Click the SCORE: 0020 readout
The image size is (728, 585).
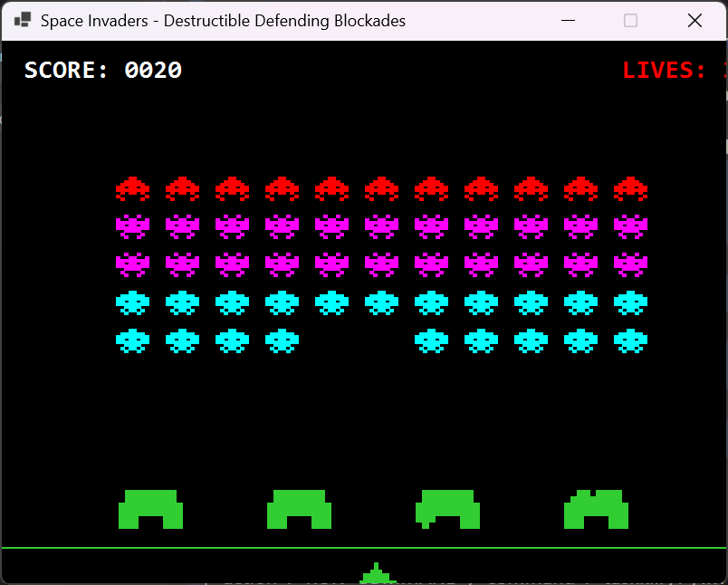pyautogui.click(x=103, y=70)
